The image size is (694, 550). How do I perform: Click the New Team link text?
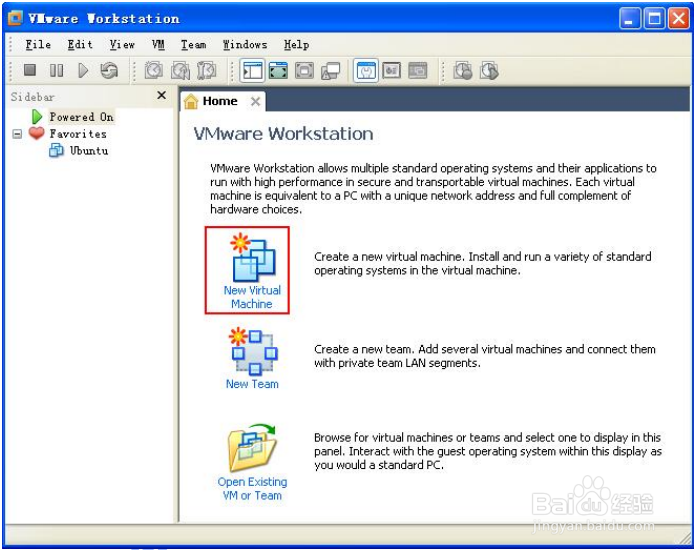pos(252,384)
